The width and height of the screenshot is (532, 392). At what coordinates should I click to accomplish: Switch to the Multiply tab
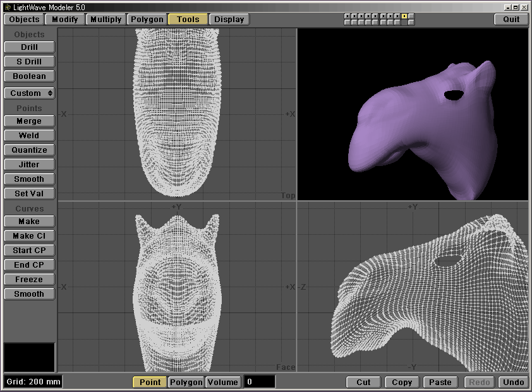coord(106,19)
